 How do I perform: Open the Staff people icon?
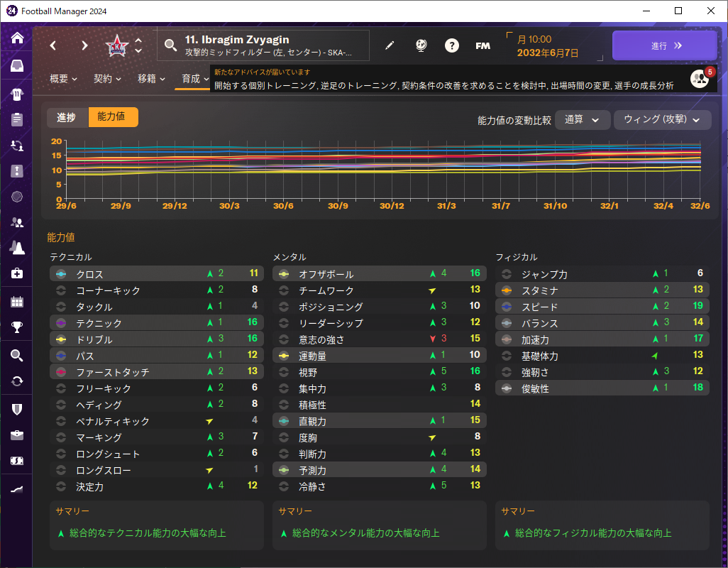click(17, 222)
